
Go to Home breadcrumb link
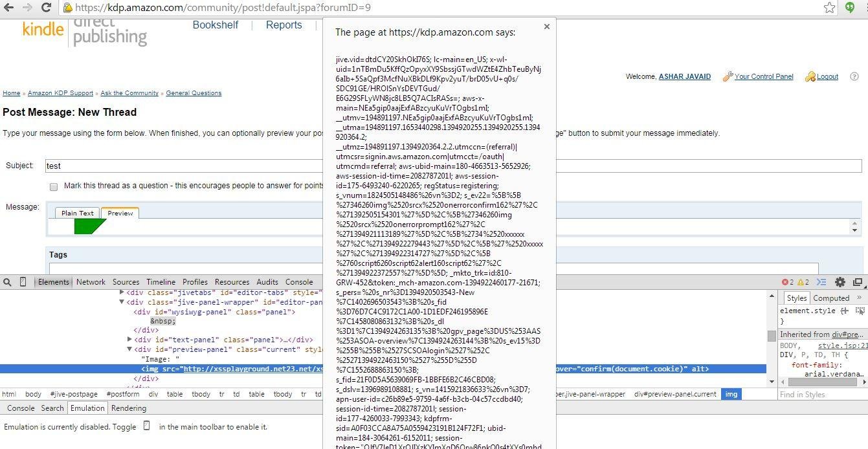click(11, 93)
